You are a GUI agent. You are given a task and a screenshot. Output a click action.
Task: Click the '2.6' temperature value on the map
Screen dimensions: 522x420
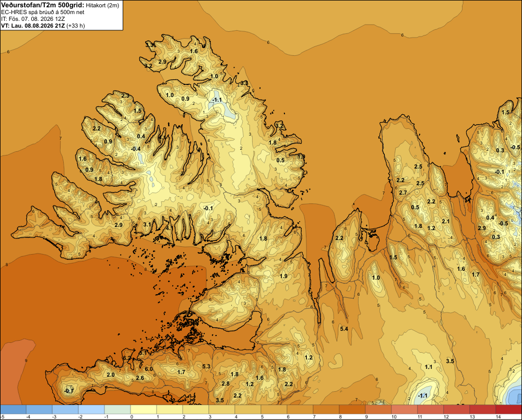(x=140, y=378)
